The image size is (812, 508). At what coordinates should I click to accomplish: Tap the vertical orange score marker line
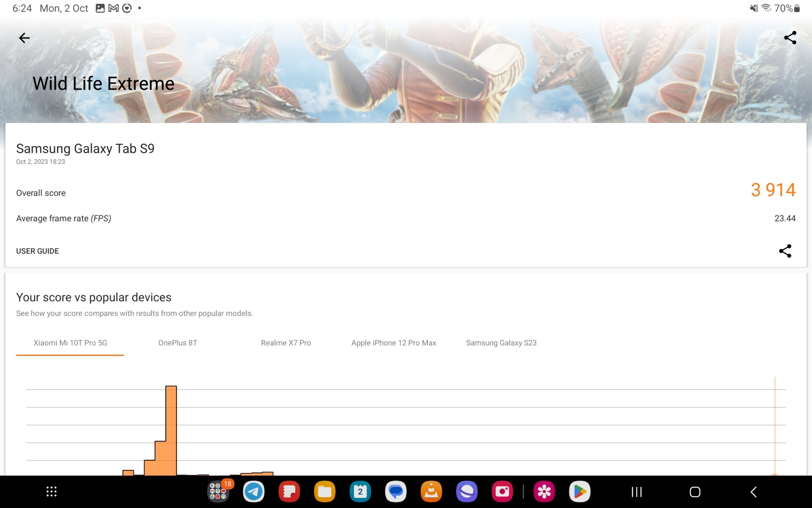775,425
